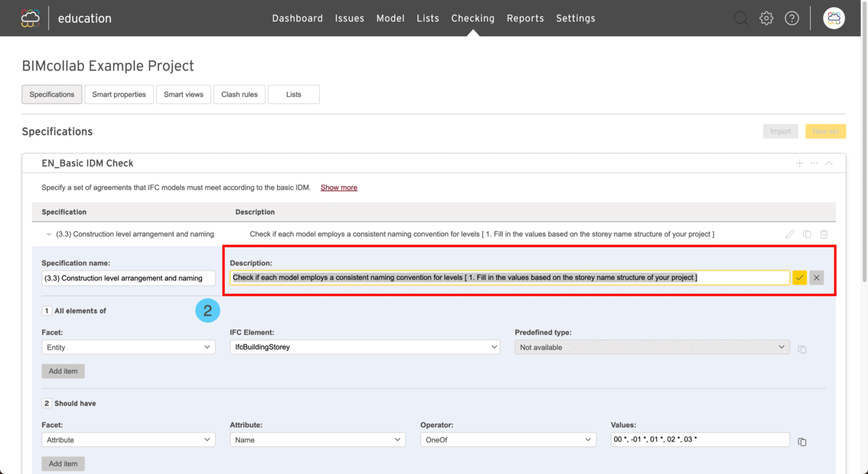
Task: Click the New set button
Action: pos(825,132)
